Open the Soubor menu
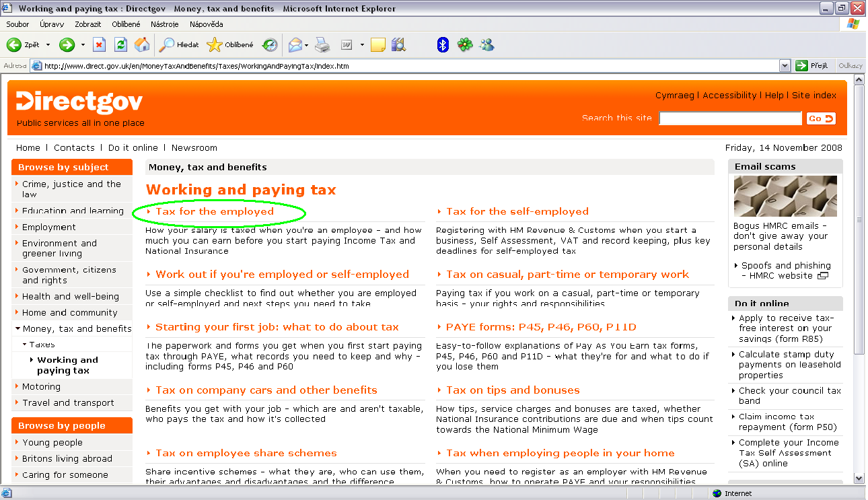The height and width of the screenshot is (500, 868). (17, 24)
